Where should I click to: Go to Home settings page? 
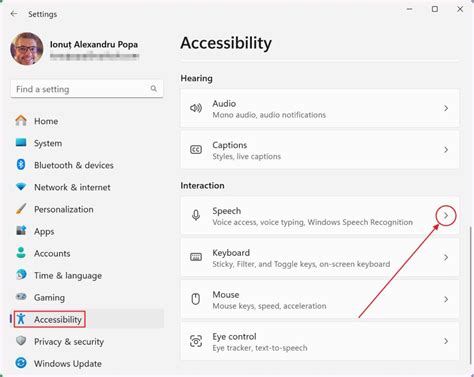tap(46, 121)
